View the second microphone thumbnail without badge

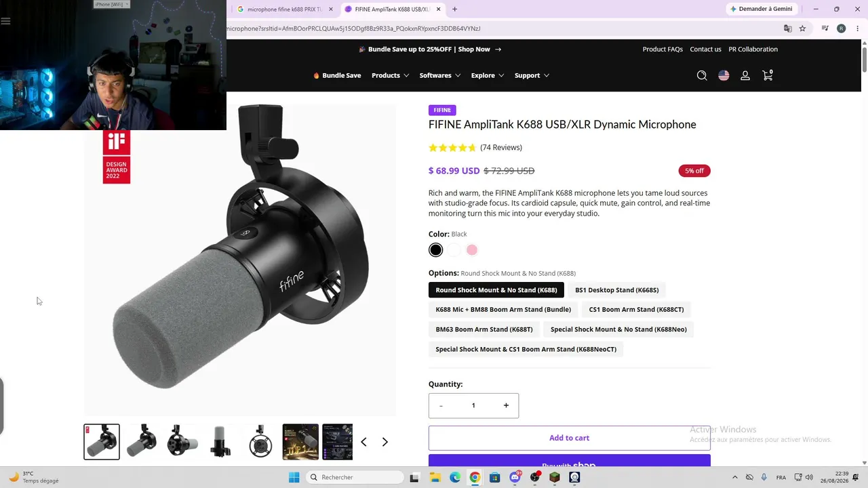142,442
